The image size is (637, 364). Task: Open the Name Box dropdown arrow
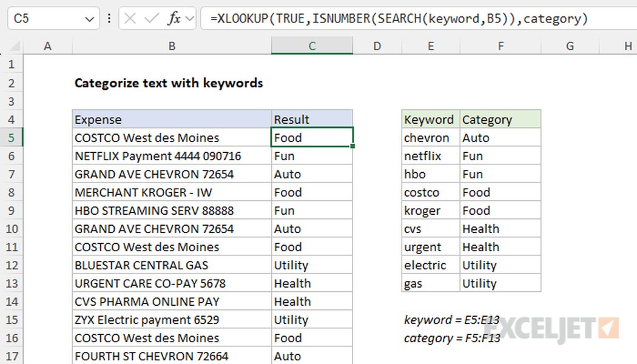[x=89, y=19]
